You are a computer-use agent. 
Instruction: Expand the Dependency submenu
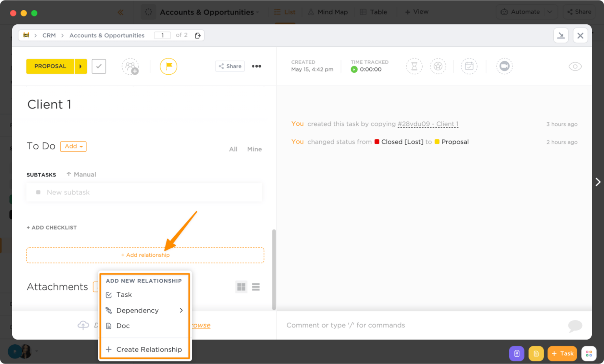(x=137, y=310)
